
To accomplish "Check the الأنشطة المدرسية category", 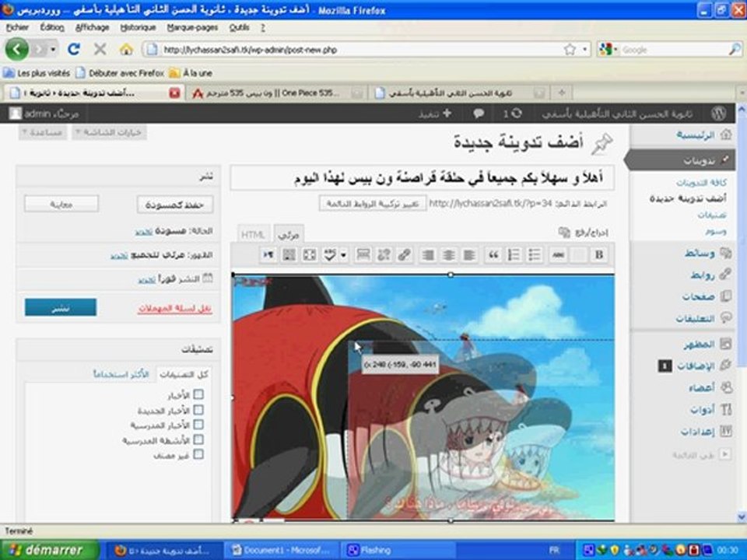I will pyautogui.click(x=198, y=439).
